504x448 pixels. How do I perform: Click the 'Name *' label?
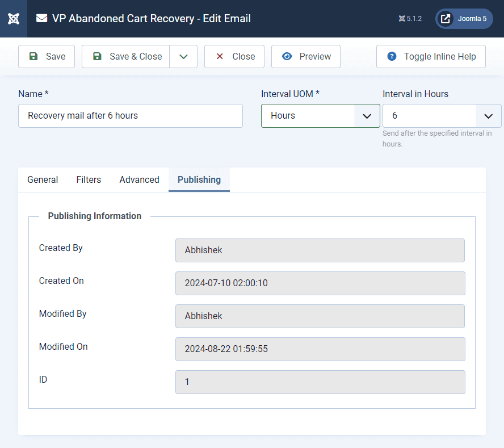pos(33,94)
